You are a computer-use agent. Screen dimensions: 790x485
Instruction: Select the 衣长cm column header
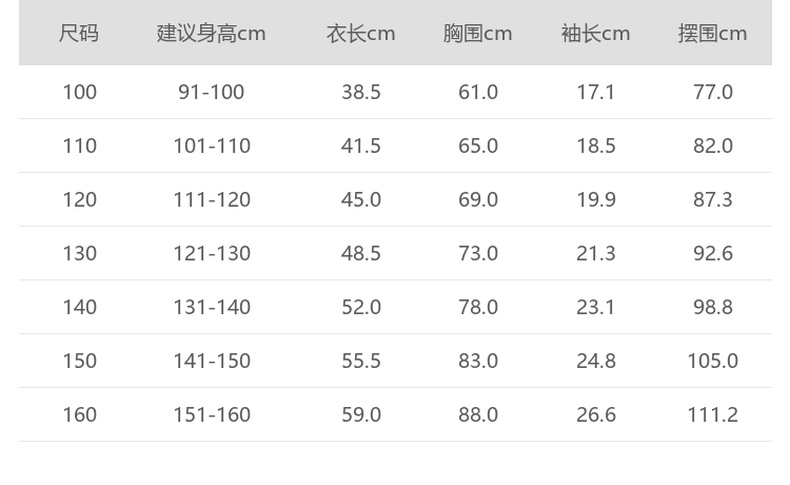pyautogui.click(x=361, y=33)
